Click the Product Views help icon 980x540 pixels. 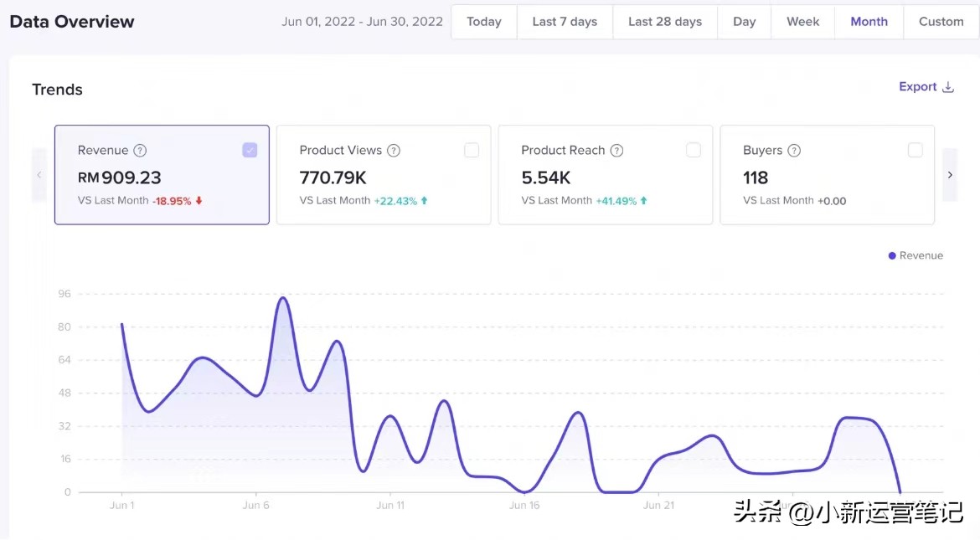coord(394,151)
